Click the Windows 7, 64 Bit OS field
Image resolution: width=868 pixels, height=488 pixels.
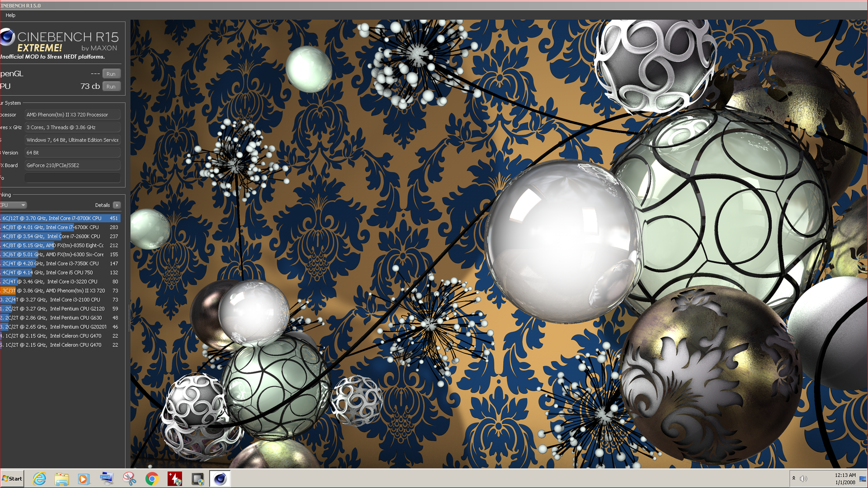pos(72,140)
